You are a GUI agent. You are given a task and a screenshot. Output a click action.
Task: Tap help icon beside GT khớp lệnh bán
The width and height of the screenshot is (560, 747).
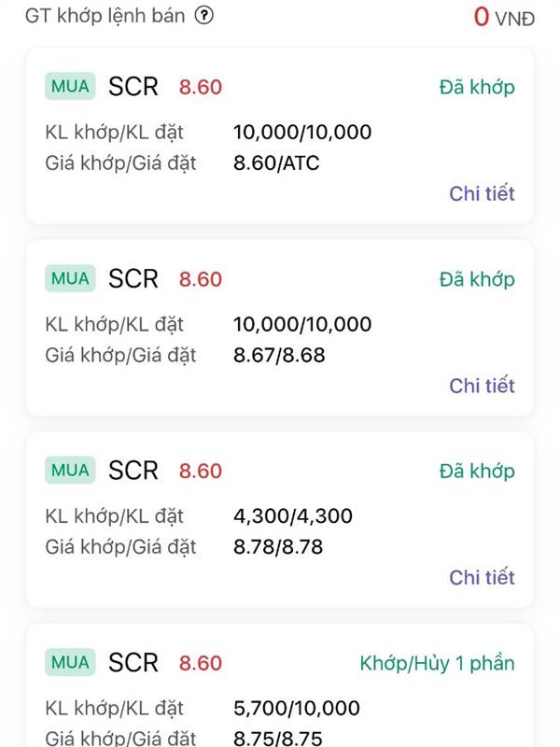[203, 16]
